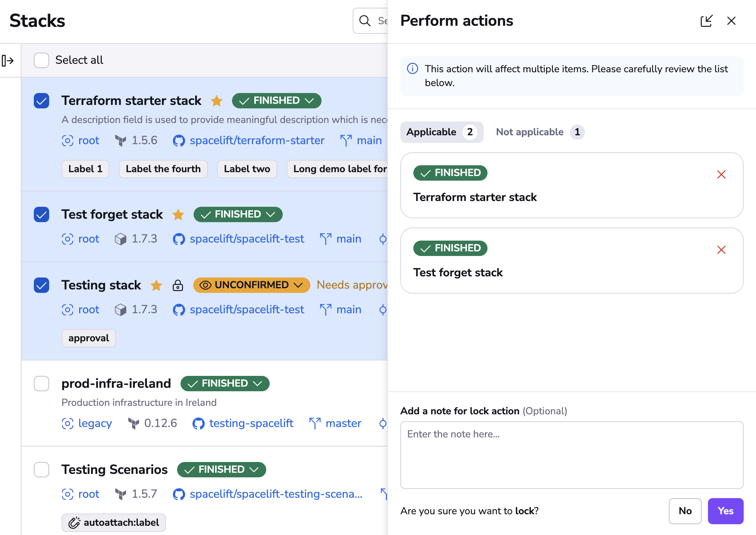Expand FINISHED status dropdown on Terraform starter stack
This screenshot has width=756, height=535.
pos(277,101)
